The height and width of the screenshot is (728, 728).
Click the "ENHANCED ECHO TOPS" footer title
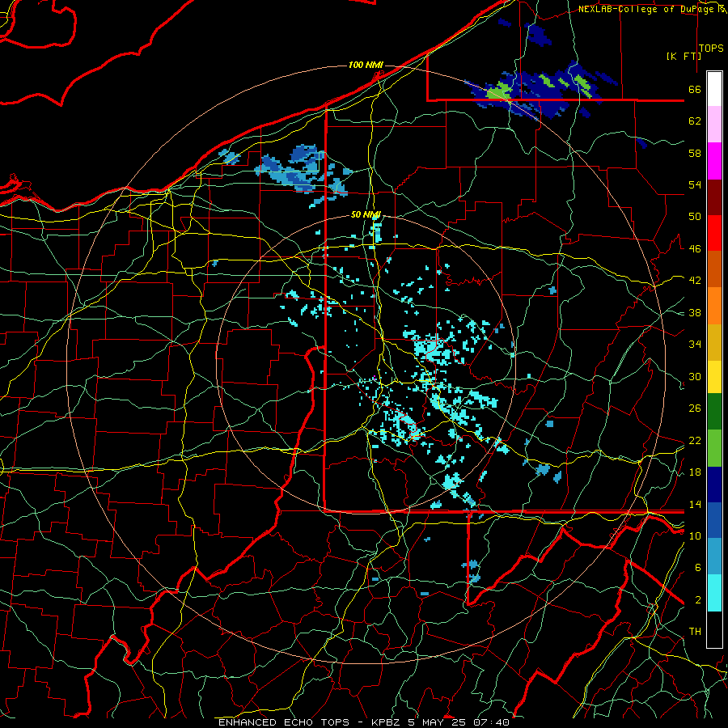(x=284, y=722)
